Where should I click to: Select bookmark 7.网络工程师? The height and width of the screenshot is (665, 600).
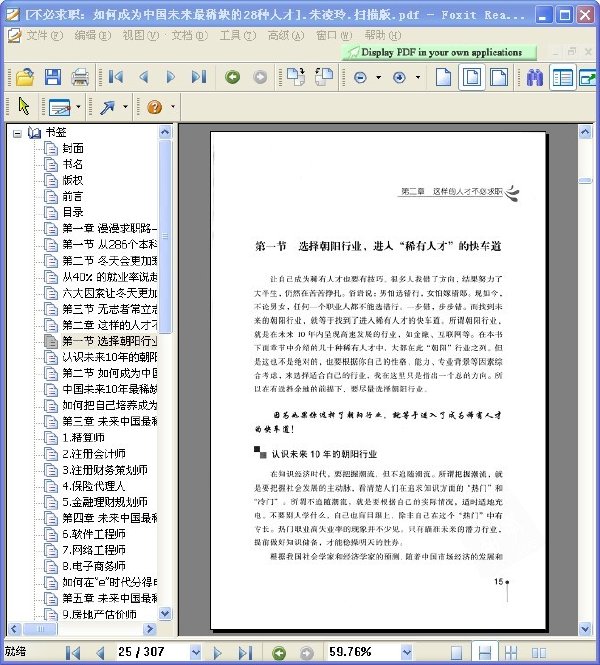coord(94,550)
